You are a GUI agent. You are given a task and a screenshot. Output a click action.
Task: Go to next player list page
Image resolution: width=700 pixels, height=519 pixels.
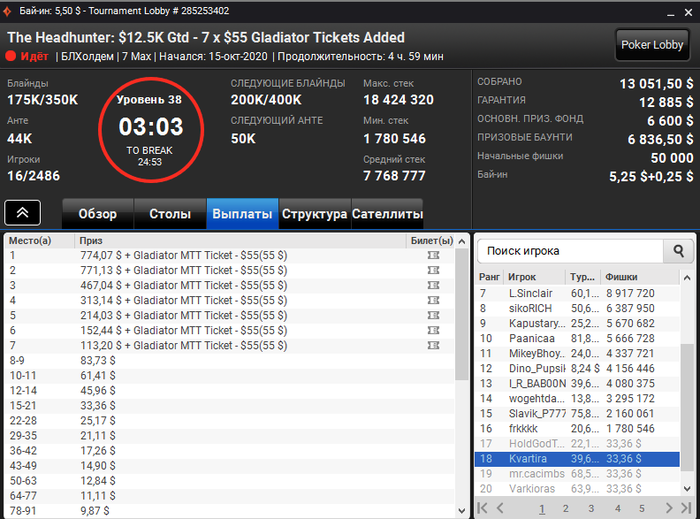[x=668, y=508]
